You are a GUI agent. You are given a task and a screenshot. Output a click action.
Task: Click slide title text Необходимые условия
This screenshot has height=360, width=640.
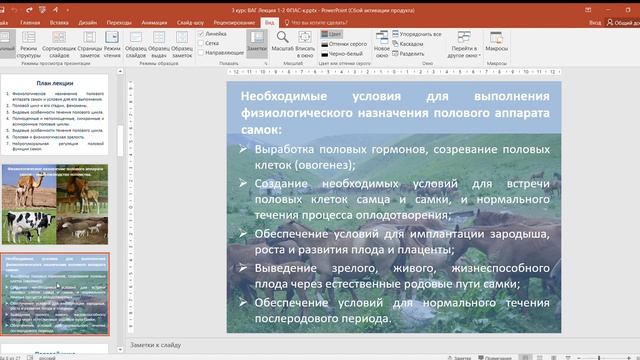point(395,113)
